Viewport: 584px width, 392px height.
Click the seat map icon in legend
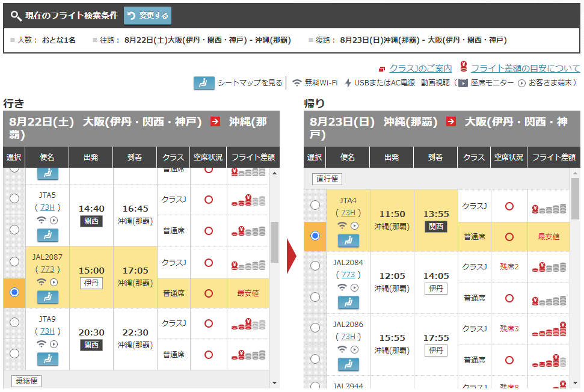pos(204,82)
